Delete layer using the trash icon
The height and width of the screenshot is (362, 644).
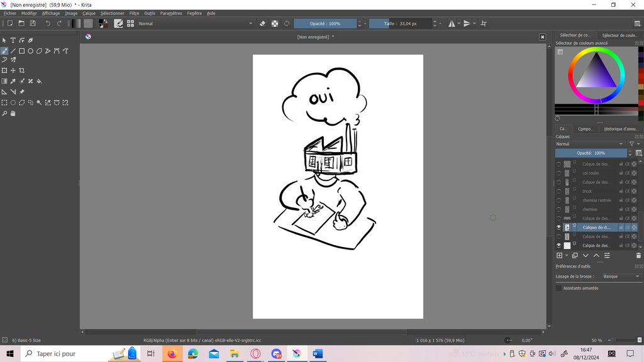[x=638, y=255]
